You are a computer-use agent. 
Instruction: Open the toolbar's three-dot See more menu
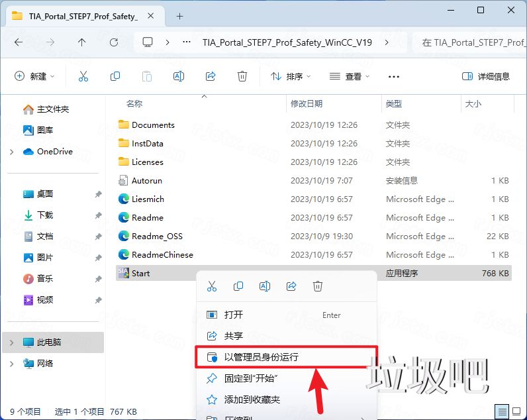(x=393, y=77)
